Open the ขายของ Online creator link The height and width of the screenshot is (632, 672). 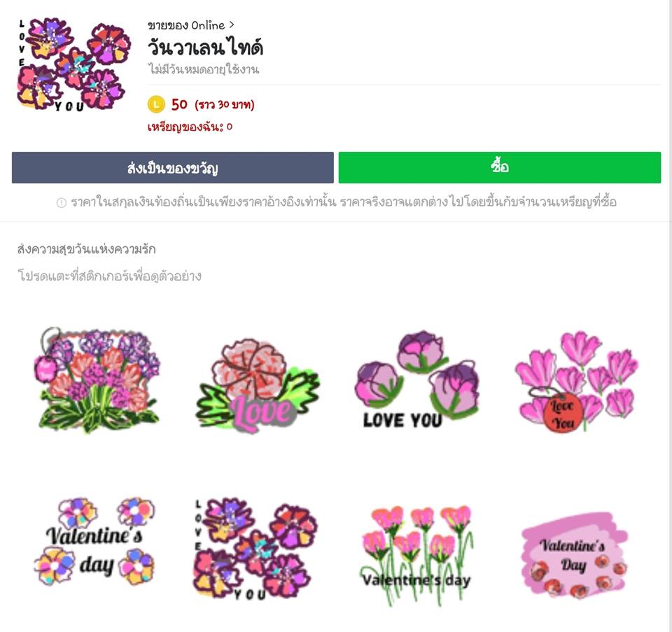pyautogui.click(x=186, y=26)
